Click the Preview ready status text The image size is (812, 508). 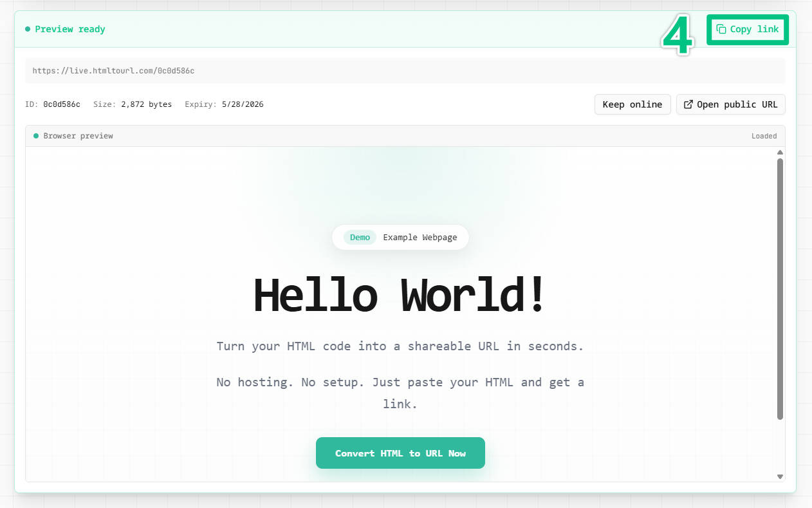(70, 29)
